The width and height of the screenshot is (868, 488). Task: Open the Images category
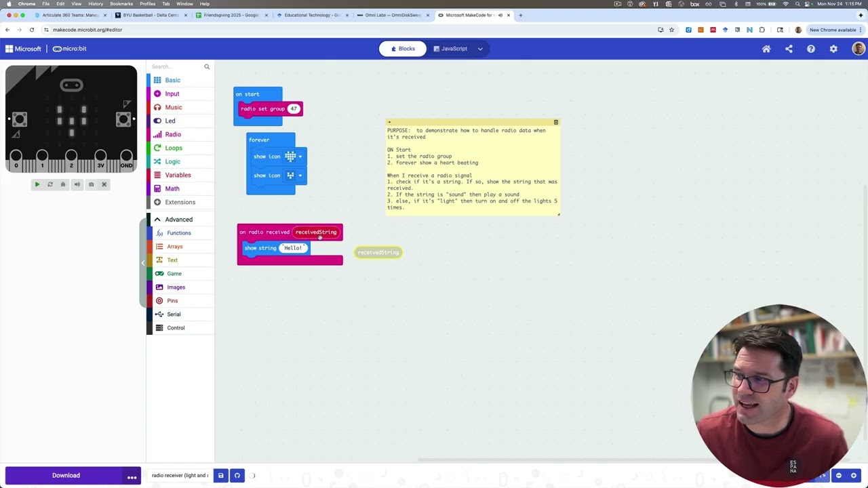[x=180, y=287]
